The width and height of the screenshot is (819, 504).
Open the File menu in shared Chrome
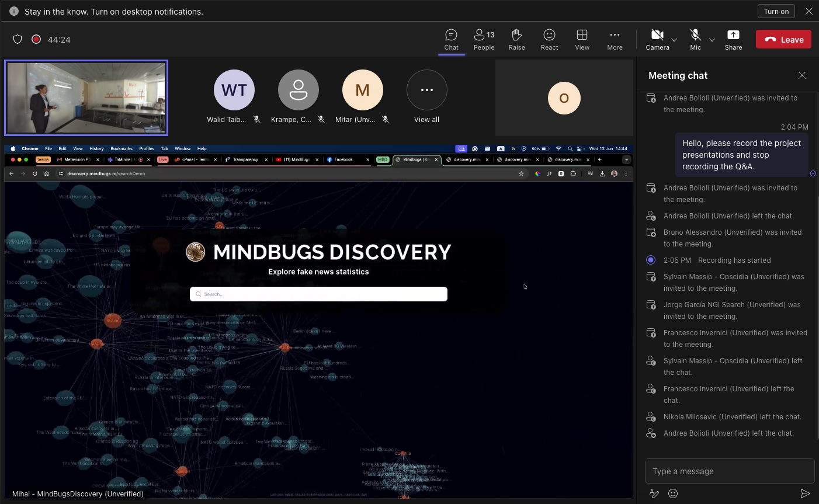[x=48, y=148]
